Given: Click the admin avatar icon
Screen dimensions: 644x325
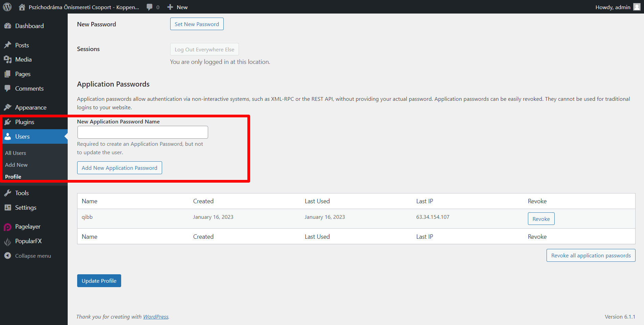Looking at the screenshot, I should click(x=637, y=7).
